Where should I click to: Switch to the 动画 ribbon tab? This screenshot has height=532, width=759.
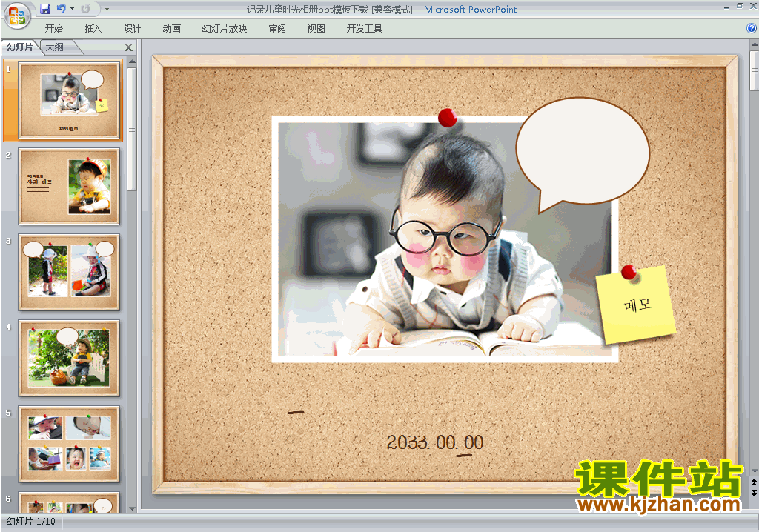pyautogui.click(x=172, y=29)
